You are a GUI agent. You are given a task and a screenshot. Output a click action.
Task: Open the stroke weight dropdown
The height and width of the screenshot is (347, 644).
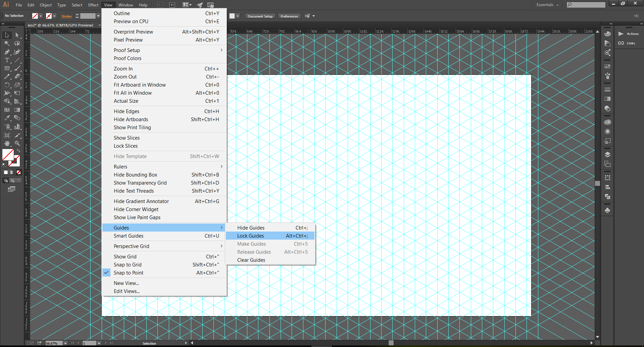(98, 16)
